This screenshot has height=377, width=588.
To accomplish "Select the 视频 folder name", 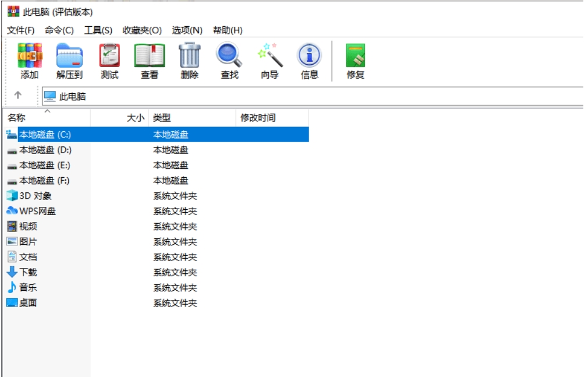I will coord(28,226).
